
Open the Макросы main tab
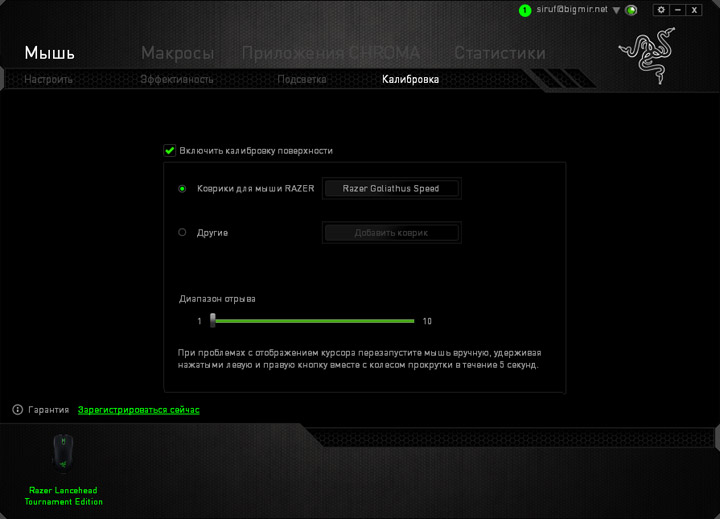(178, 53)
